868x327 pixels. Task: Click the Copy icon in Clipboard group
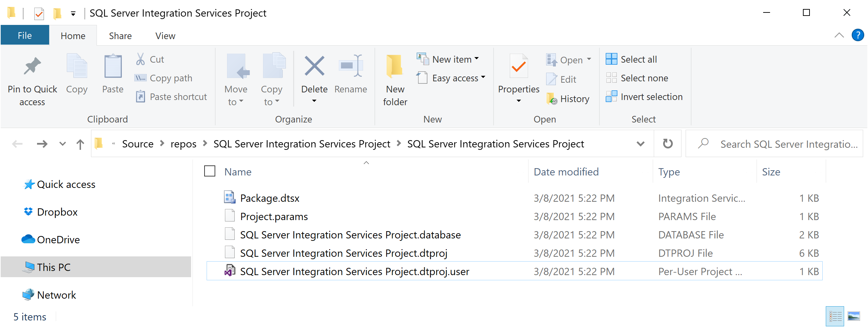click(x=76, y=66)
